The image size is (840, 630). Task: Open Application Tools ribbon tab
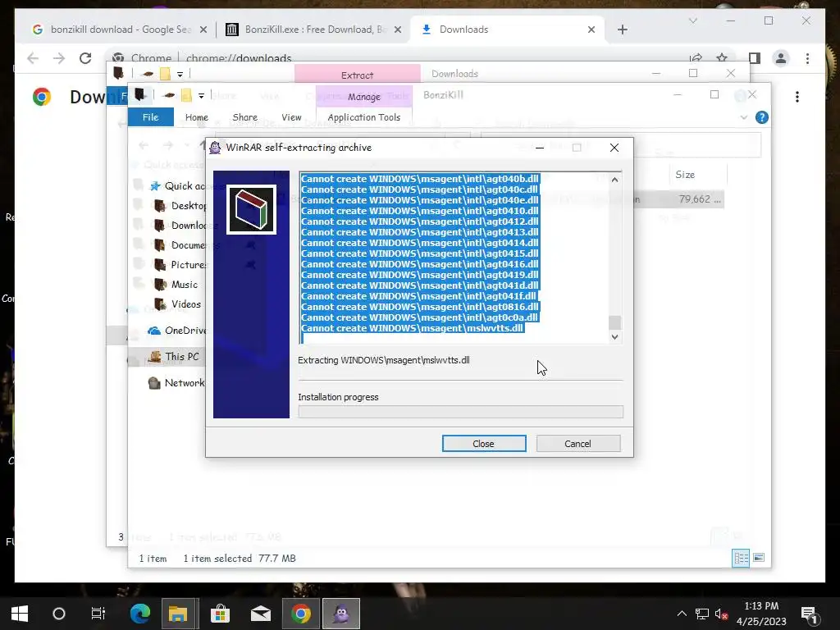tap(363, 117)
